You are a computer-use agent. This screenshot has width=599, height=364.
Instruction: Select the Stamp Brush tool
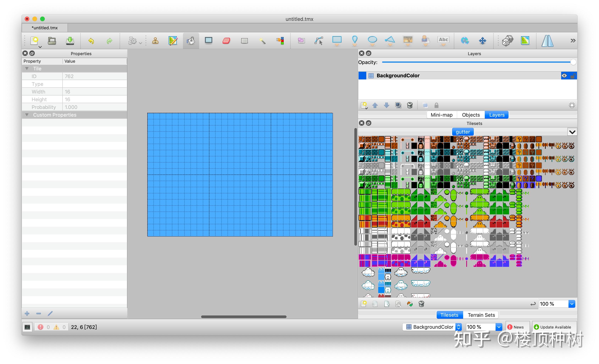156,40
